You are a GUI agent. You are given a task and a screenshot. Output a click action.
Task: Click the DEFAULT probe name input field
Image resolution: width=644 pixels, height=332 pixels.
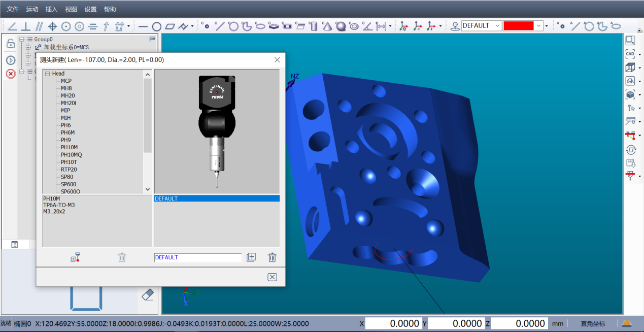tap(198, 257)
